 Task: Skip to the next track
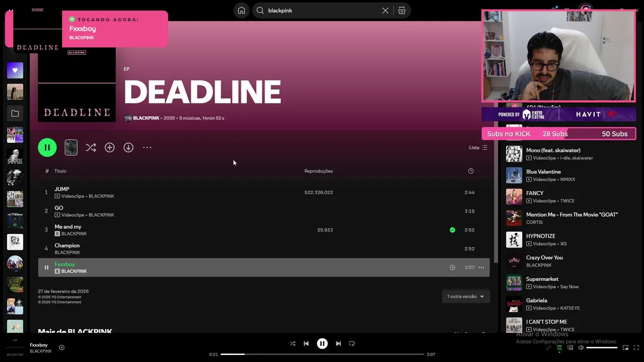click(x=338, y=343)
